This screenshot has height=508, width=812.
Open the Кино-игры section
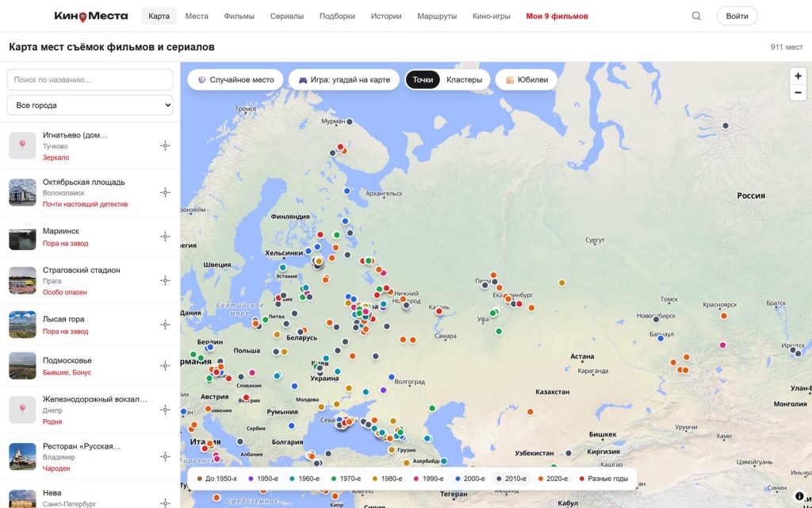491,16
